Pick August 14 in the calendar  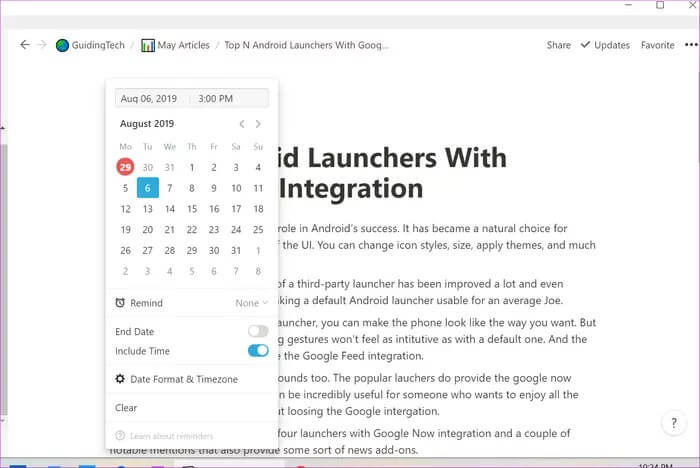[170, 209]
